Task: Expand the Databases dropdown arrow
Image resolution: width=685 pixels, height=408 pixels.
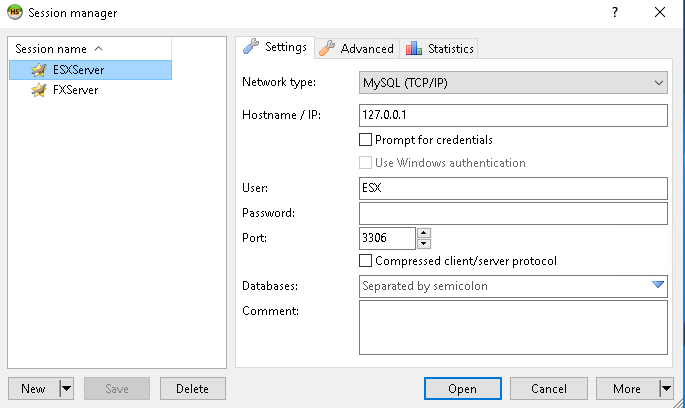Action: tap(657, 286)
